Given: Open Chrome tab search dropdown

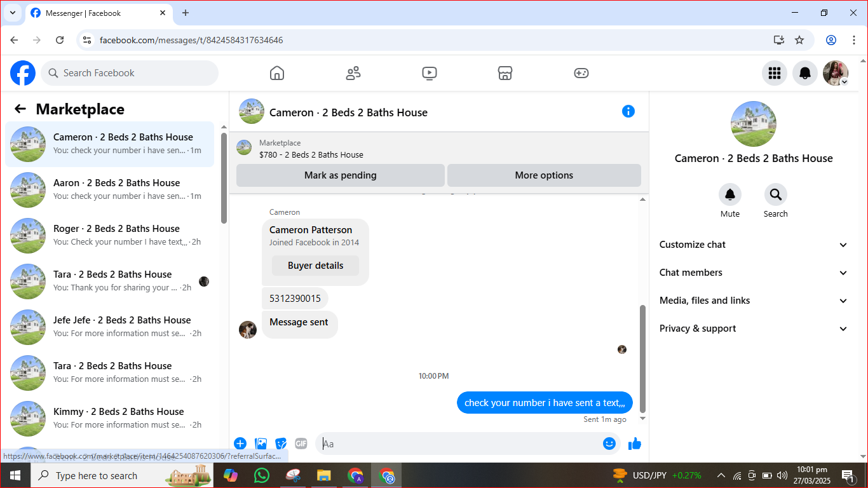Looking at the screenshot, I should 12,13.
